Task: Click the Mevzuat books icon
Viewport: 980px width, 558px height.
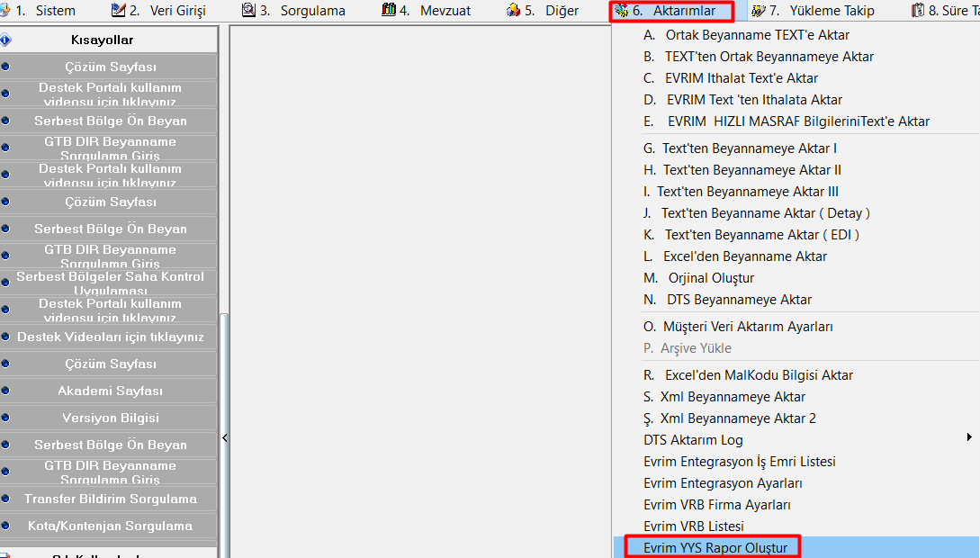Action: 389,11
